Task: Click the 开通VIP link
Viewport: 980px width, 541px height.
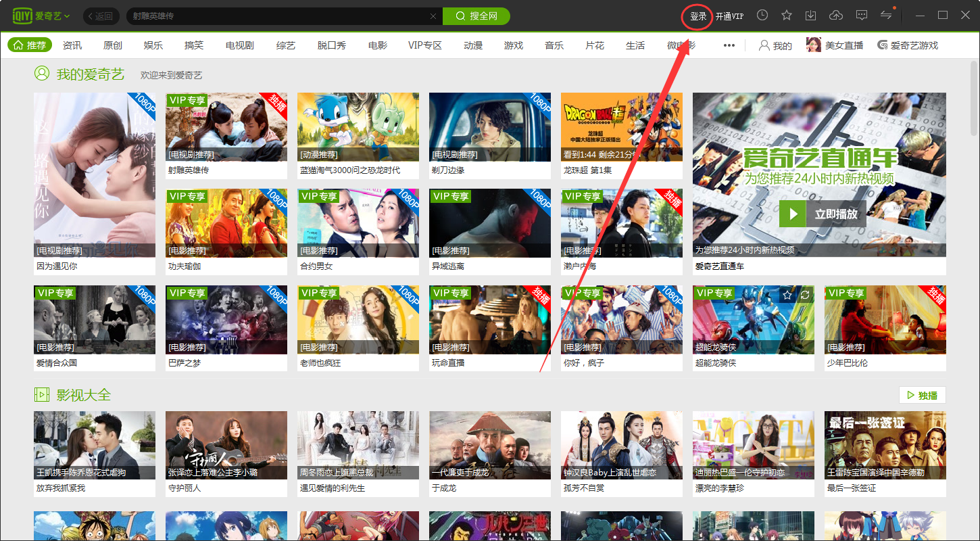Action: tap(729, 16)
